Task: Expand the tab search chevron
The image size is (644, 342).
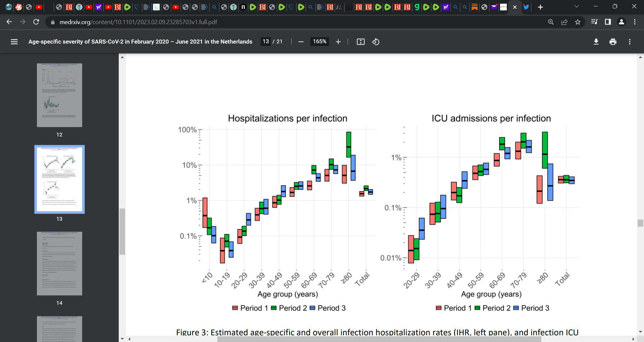Action: click(577, 7)
